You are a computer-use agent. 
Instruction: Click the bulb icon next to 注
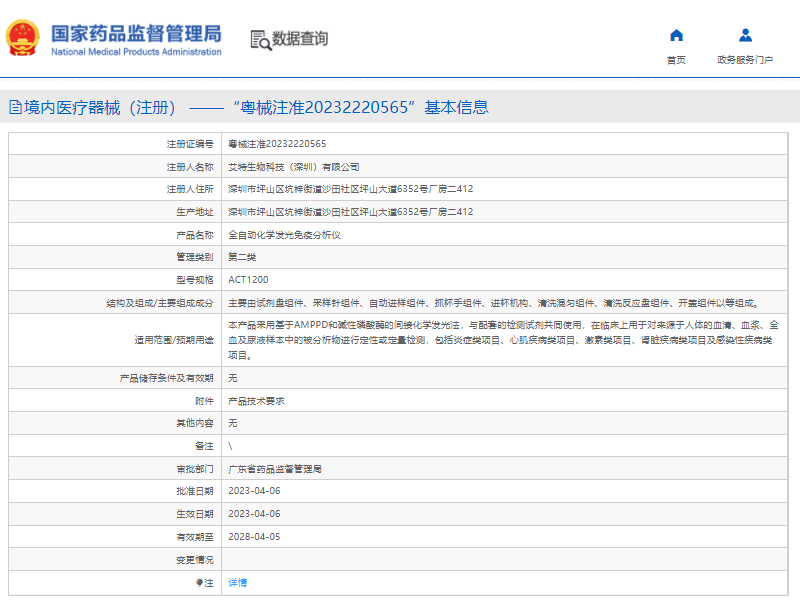pos(199,583)
